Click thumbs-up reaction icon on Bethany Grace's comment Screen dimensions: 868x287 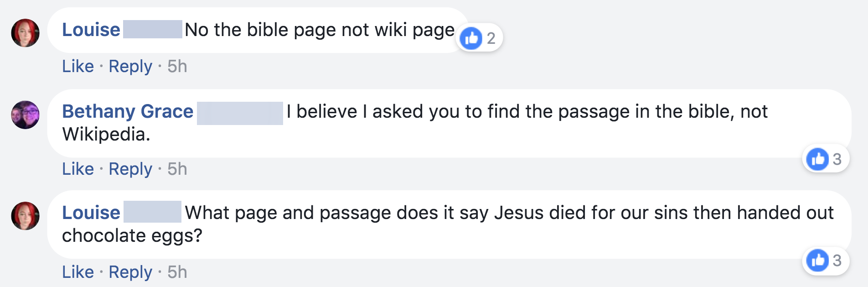[x=817, y=159]
